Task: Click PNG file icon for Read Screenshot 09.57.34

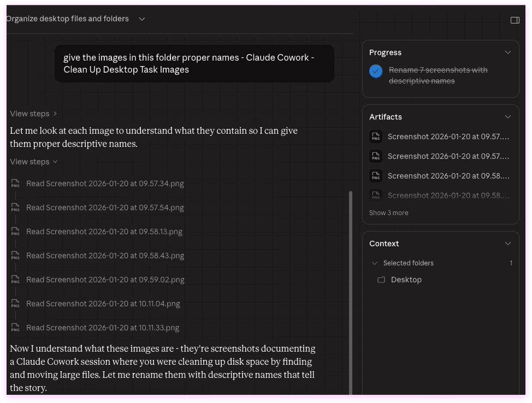Action: (15, 184)
